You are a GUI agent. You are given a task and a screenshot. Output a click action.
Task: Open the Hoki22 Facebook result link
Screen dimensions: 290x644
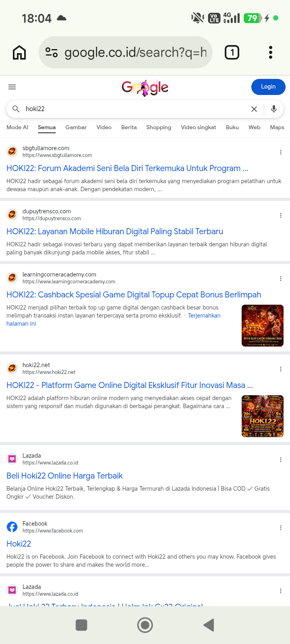(19, 544)
